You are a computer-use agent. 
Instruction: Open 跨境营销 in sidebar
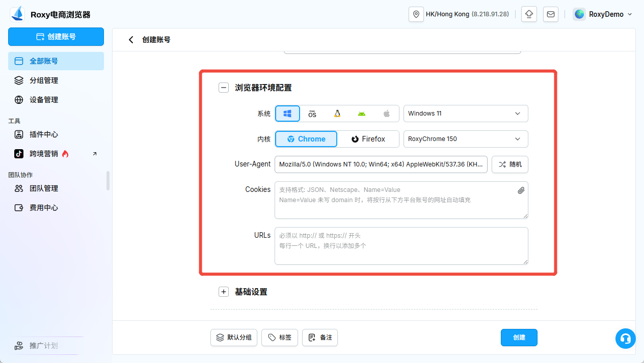tap(56, 154)
